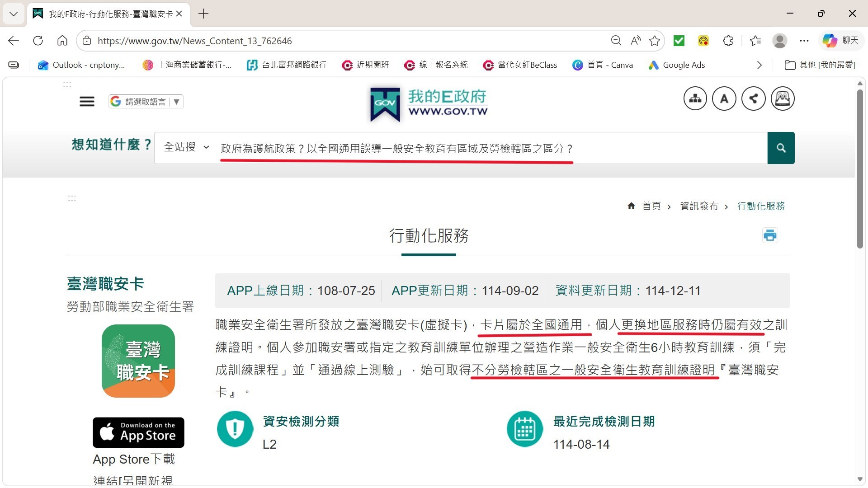Click the green search magnifier button
This screenshot has height=488, width=868.
click(x=781, y=148)
